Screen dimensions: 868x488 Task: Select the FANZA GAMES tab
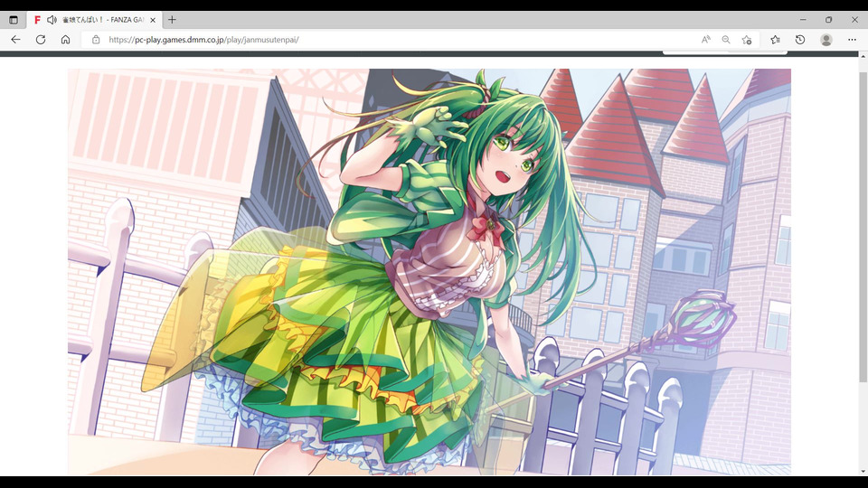click(94, 20)
